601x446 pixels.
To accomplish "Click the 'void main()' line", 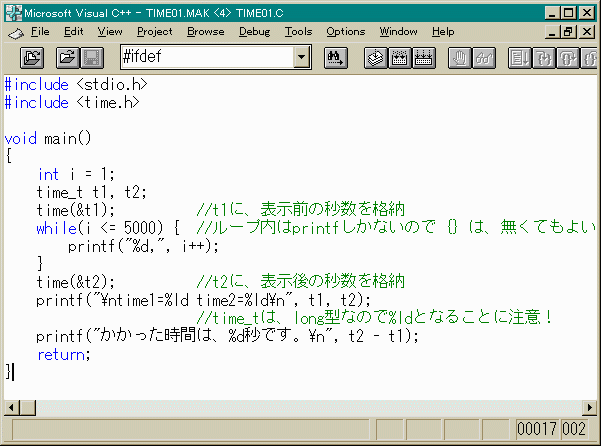I will [x=48, y=138].
